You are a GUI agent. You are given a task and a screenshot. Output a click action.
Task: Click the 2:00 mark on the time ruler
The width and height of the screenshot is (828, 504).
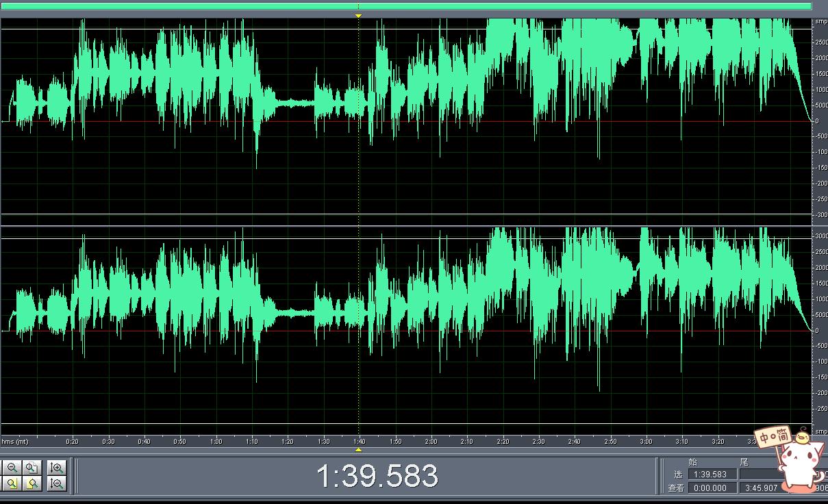(x=431, y=442)
